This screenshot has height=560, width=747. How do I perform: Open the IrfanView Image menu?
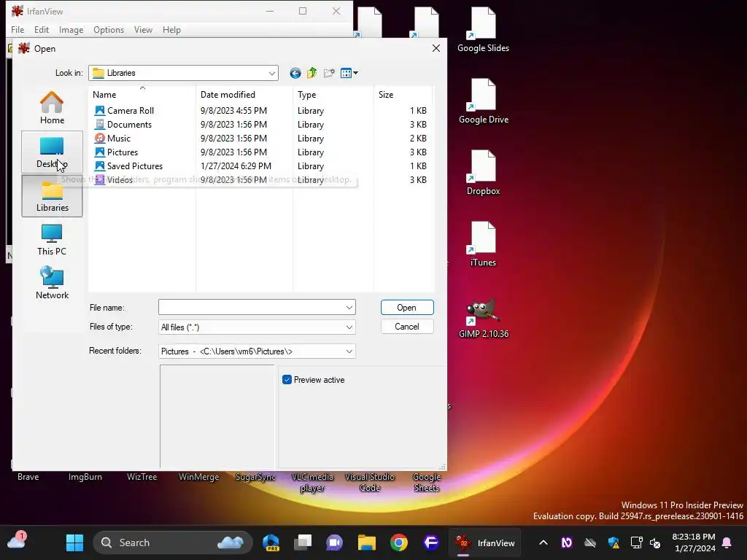[x=71, y=29]
